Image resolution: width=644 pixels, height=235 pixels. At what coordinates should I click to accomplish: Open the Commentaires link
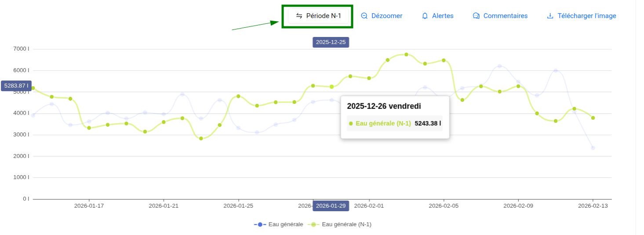[x=505, y=16]
